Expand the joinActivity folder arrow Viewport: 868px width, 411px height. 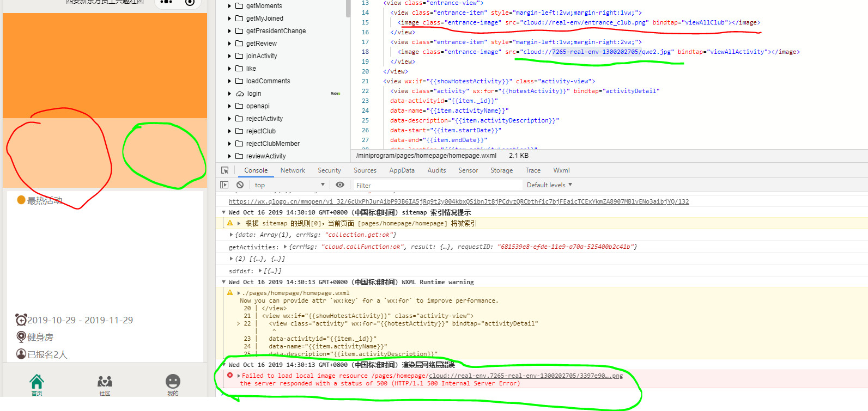[x=229, y=56]
